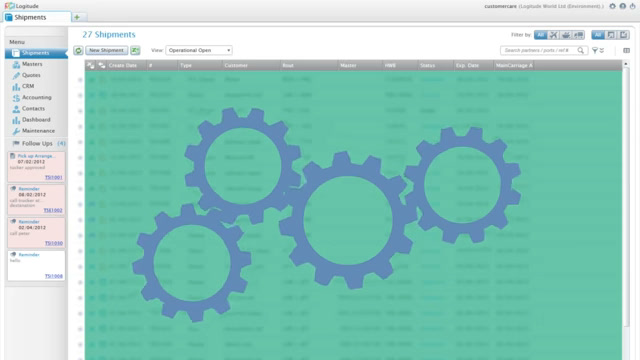
Task: Click the funnel filter icon
Action: [595, 50]
